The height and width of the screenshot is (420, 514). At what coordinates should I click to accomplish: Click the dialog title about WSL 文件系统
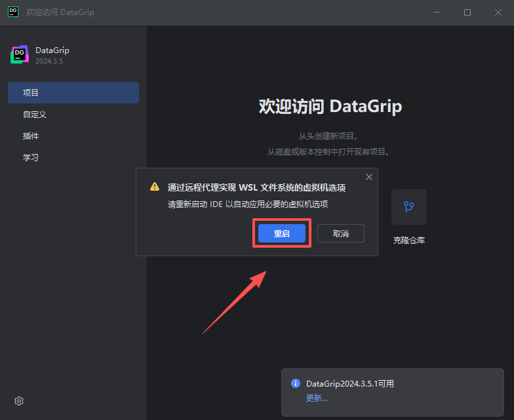(257, 187)
